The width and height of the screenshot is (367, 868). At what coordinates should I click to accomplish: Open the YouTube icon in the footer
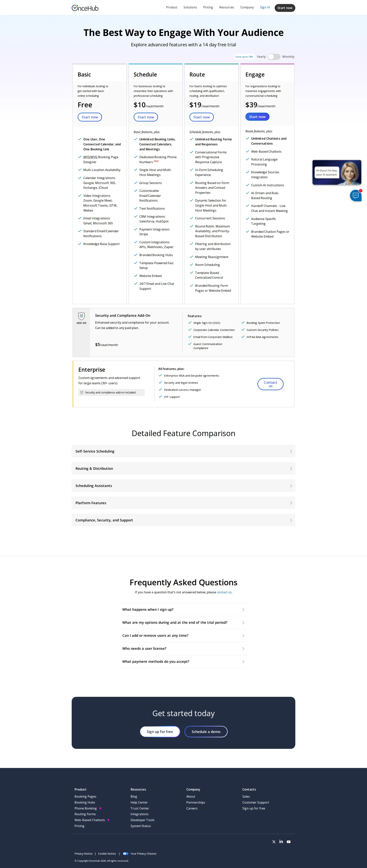[289, 842]
